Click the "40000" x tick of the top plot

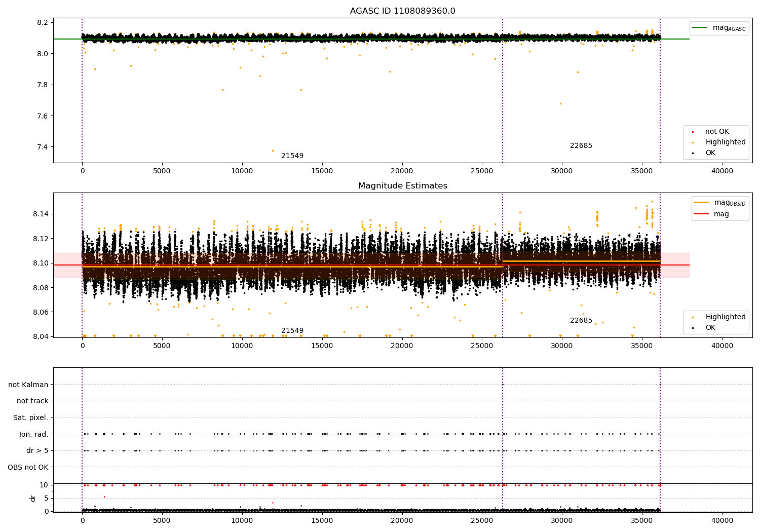click(722, 171)
